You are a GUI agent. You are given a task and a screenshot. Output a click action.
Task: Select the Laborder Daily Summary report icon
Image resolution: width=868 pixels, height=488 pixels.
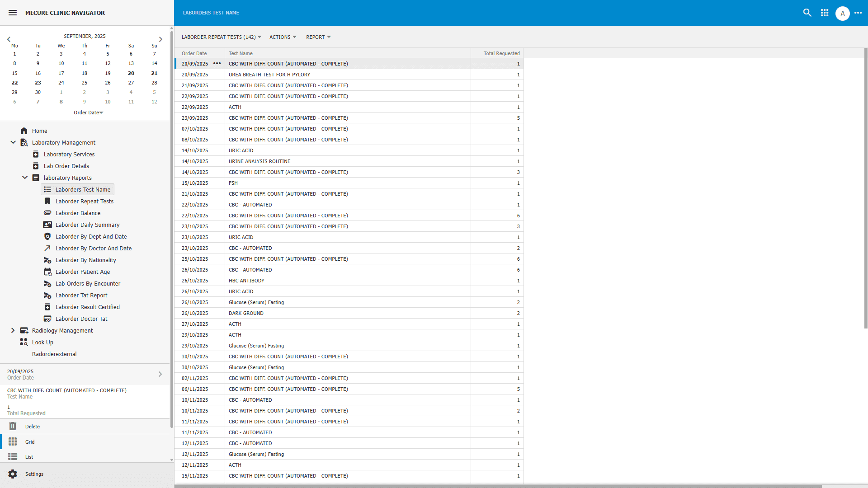coord(48,225)
